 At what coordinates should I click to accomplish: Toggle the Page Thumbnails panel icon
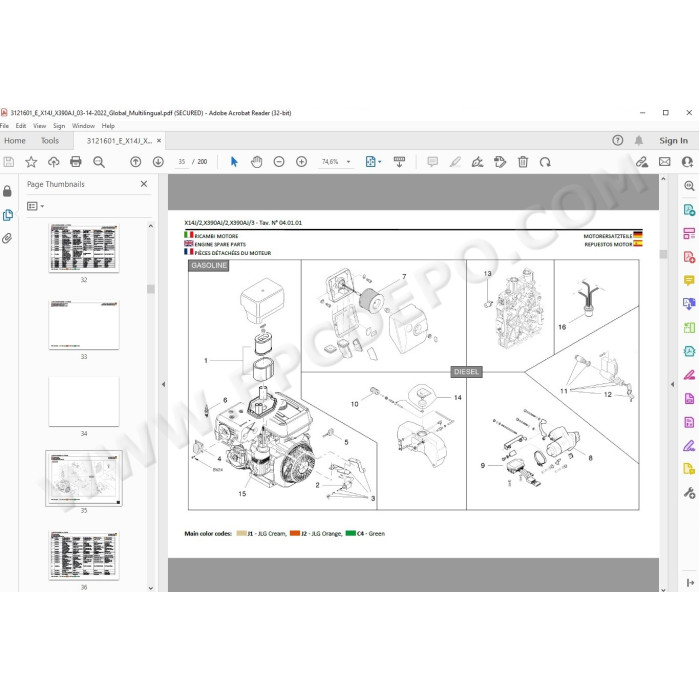pos(8,215)
